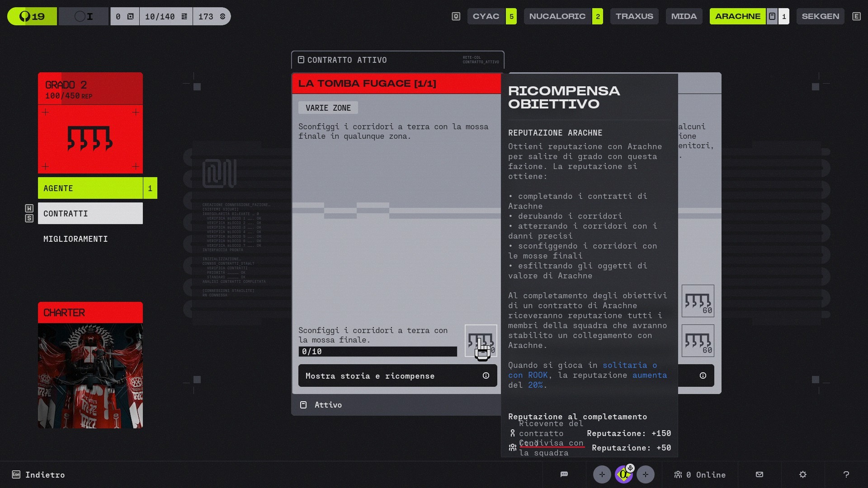Expand Mostra storia e ricompense
The image size is (868, 488).
(370, 376)
